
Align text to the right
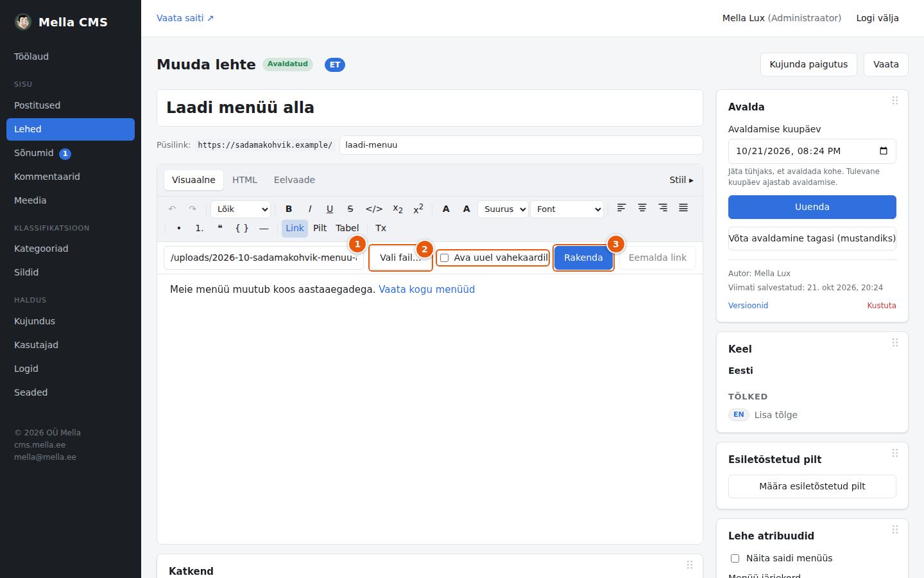[x=663, y=208]
